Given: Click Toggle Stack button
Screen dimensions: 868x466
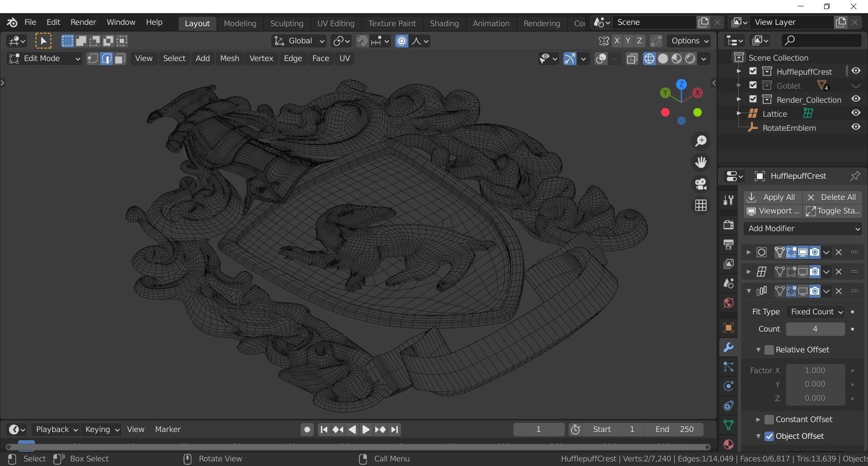Looking at the screenshot, I should (833, 211).
